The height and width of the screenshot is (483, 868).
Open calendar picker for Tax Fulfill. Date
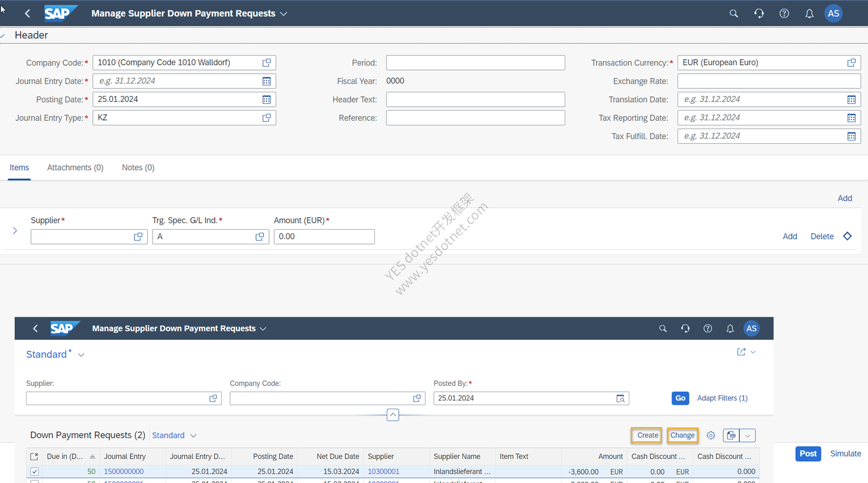coord(851,136)
